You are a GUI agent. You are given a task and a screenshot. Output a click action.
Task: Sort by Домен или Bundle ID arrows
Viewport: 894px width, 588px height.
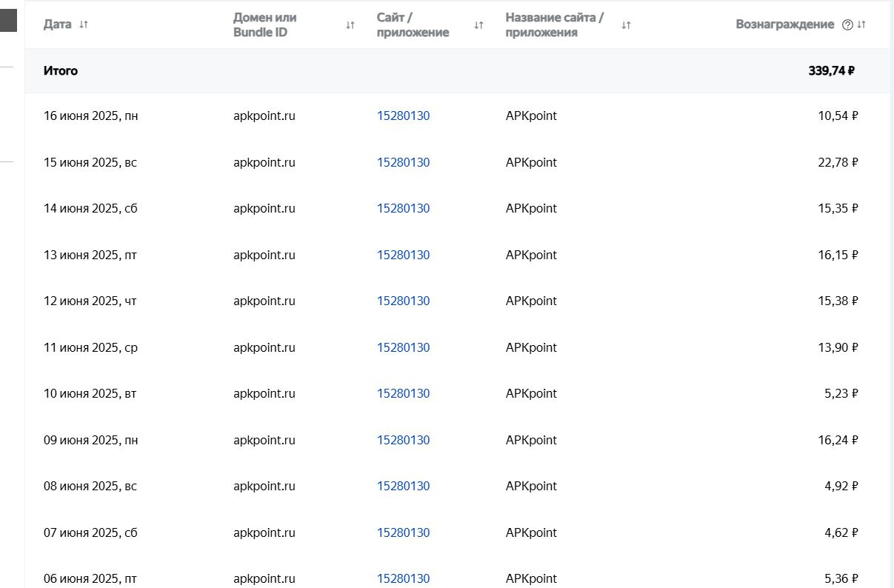coord(350,25)
